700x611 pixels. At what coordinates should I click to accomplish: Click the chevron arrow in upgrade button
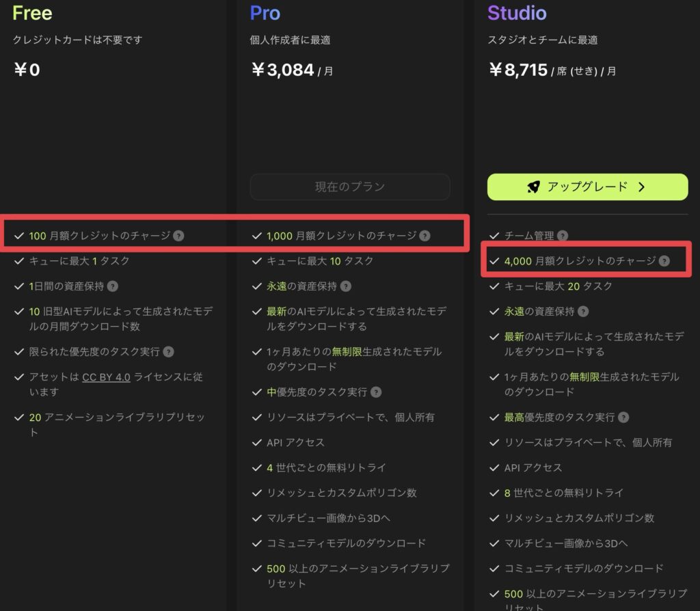coord(641,187)
